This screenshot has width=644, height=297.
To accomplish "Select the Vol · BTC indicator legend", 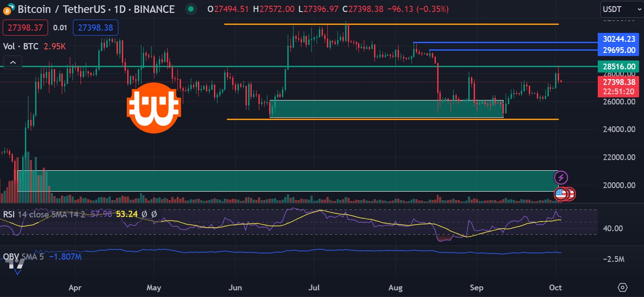I will point(21,46).
